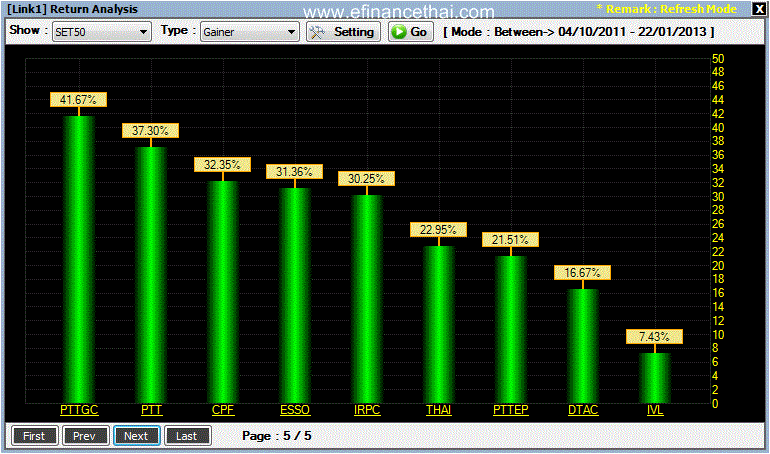Open the PTTEP stock link
The height and width of the screenshot is (454, 770).
point(511,410)
